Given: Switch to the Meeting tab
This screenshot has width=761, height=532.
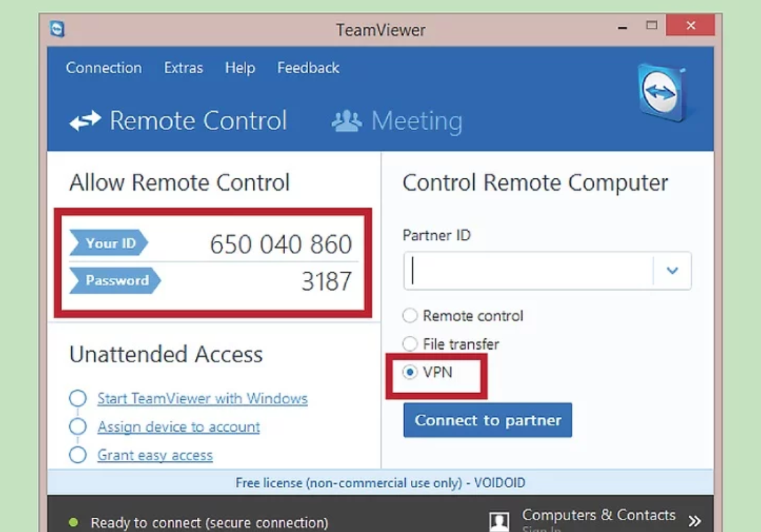Looking at the screenshot, I should (x=397, y=121).
